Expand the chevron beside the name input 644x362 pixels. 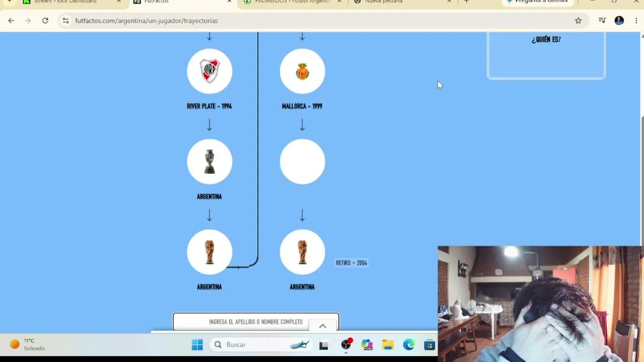pyautogui.click(x=323, y=326)
